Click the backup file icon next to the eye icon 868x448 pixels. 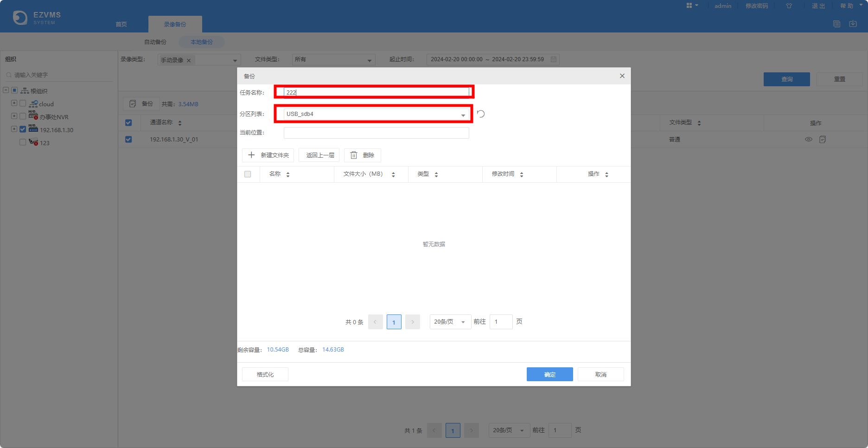point(823,139)
